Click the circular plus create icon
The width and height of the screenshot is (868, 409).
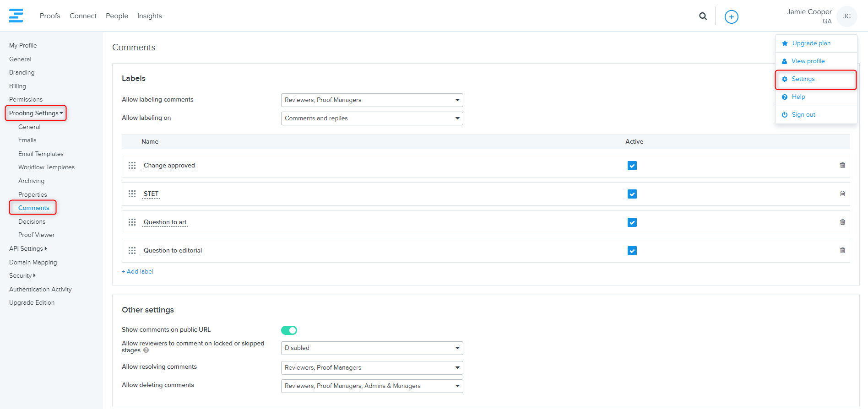click(731, 17)
